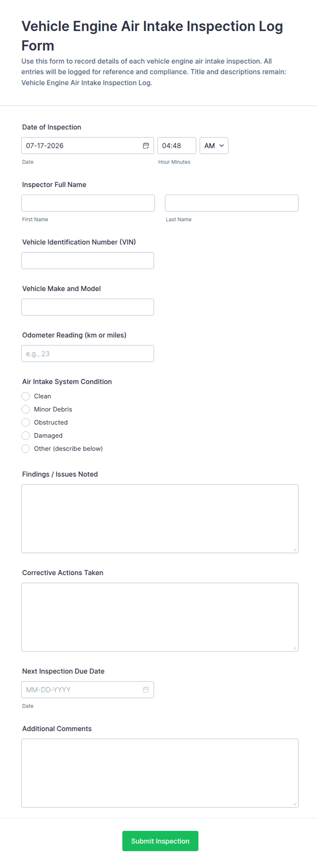
Task: Click the Vehicle Make and Model field
Action: click(x=88, y=307)
